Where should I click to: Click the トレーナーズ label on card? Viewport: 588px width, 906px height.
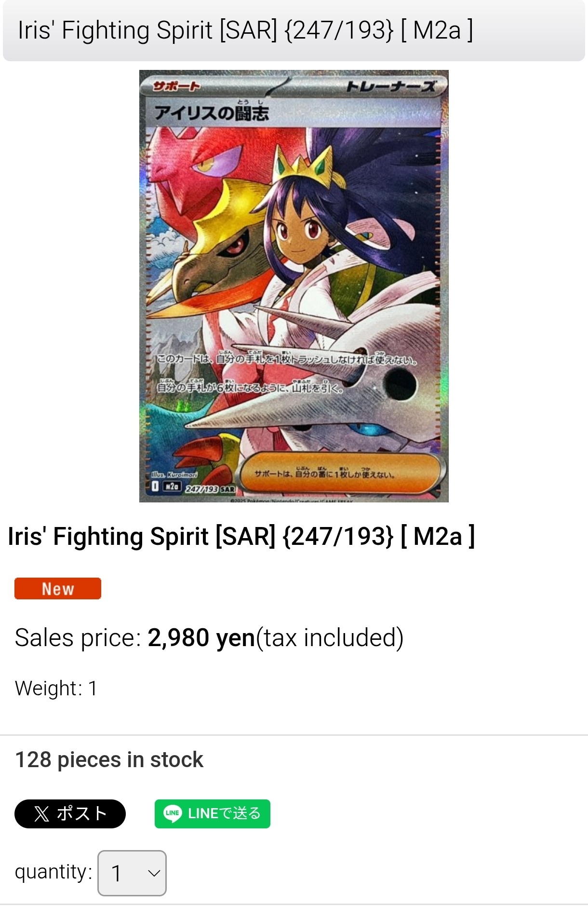pyautogui.click(x=391, y=86)
